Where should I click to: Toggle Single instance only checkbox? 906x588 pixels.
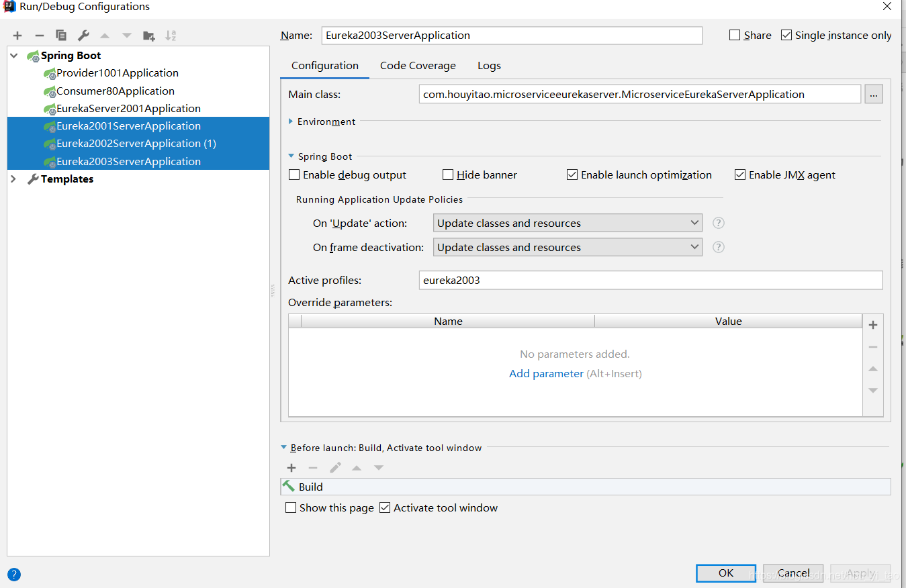(786, 36)
